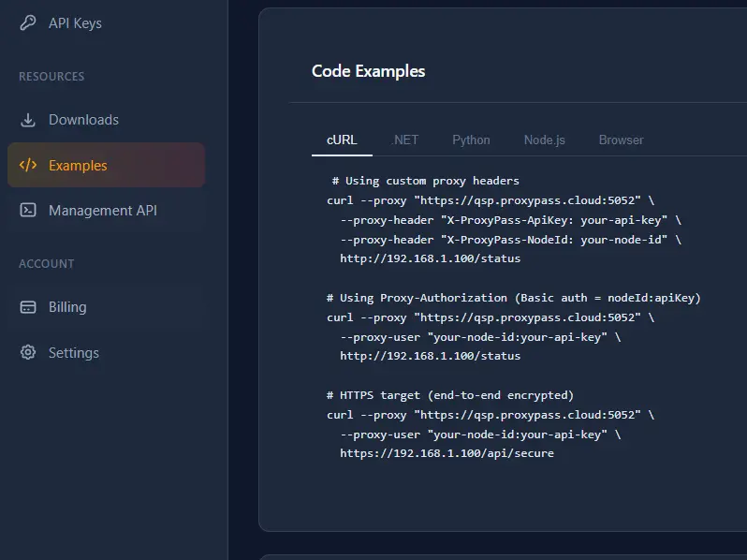Click comment '# Using custom proxy headers'

coord(425,181)
